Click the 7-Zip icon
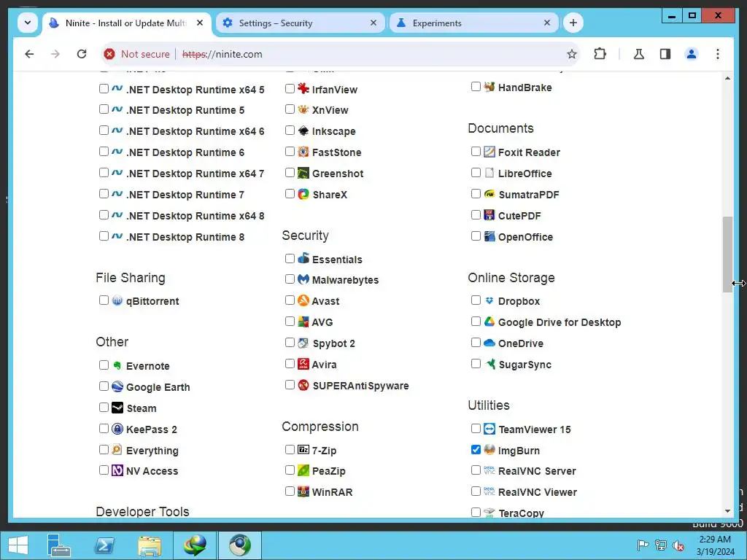 (303, 449)
